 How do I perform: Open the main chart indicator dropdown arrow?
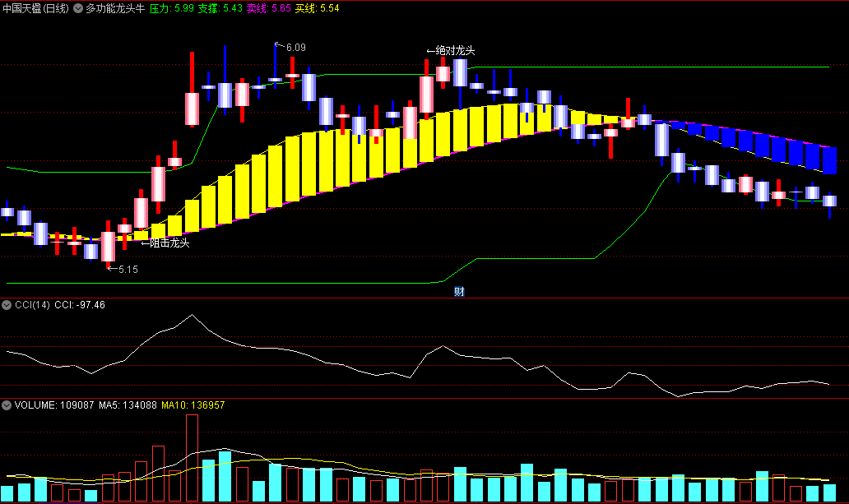78,8
